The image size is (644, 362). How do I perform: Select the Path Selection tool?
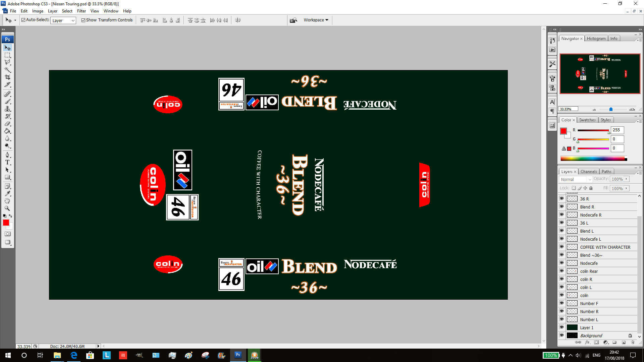(x=7, y=170)
